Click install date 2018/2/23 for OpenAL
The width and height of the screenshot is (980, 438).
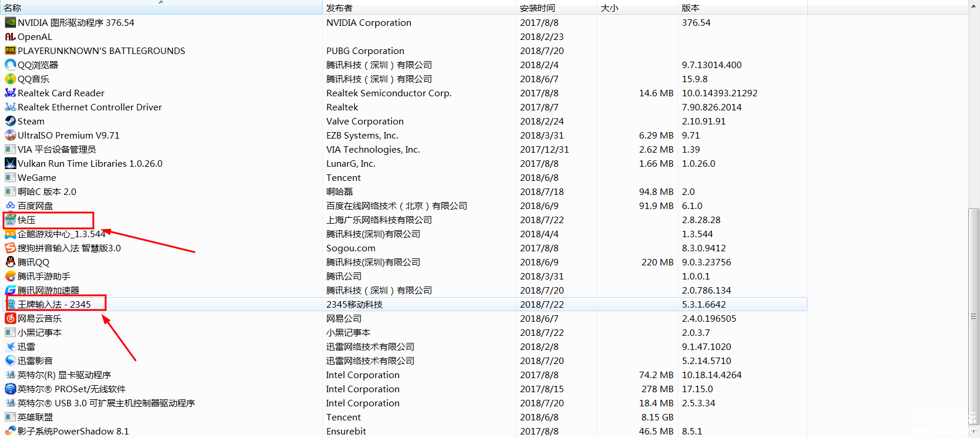[542, 36]
